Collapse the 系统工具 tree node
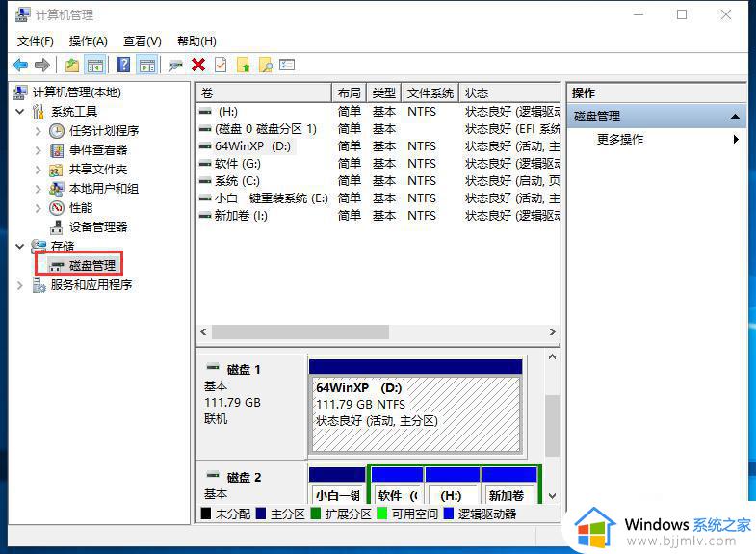The width and height of the screenshot is (756, 554). click(20, 112)
